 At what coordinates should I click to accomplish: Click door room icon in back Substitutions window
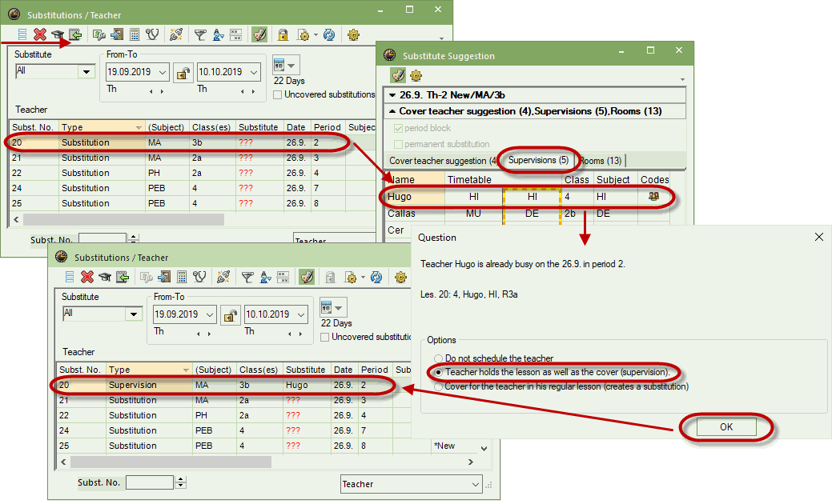pos(117,35)
